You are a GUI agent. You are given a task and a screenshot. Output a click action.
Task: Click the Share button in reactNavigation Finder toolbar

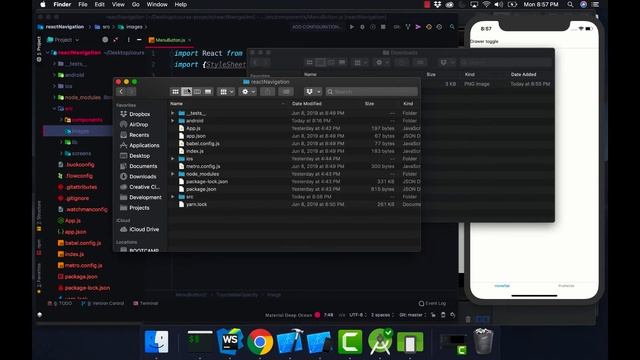pos(268,92)
